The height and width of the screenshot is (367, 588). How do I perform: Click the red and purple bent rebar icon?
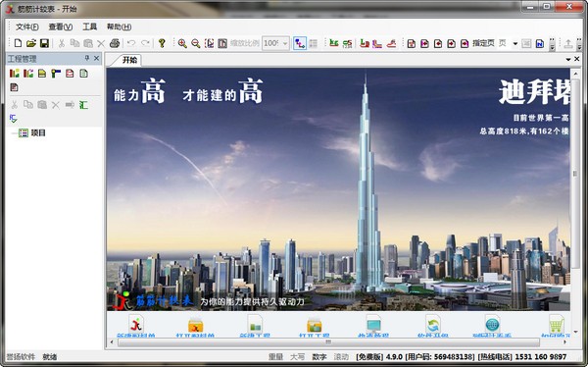tap(377, 43)
